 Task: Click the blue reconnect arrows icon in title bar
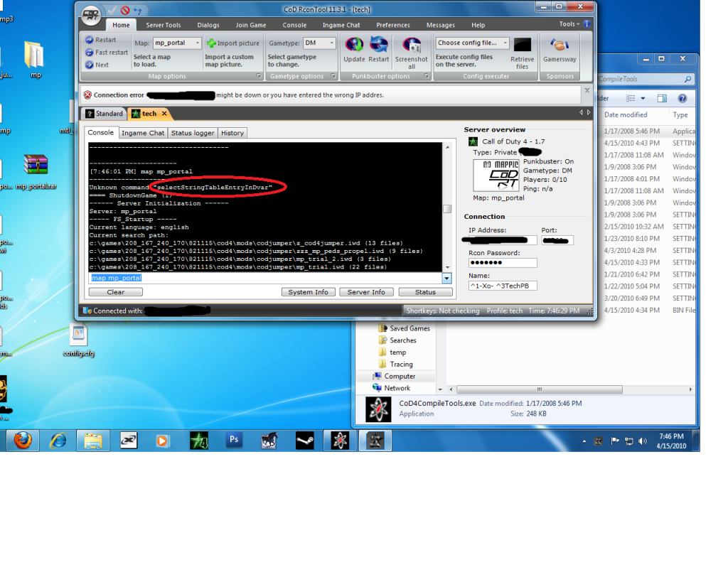[138, 10]
